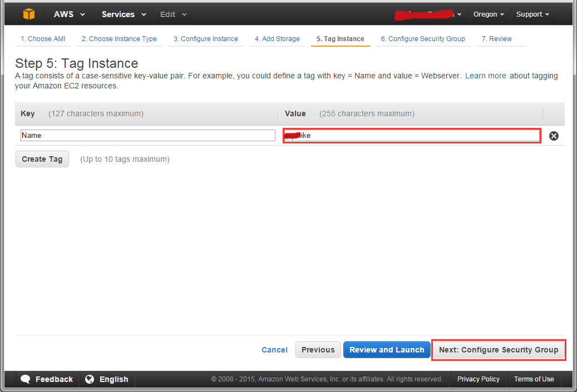Go to 6. Configure Security Group step

423,38
